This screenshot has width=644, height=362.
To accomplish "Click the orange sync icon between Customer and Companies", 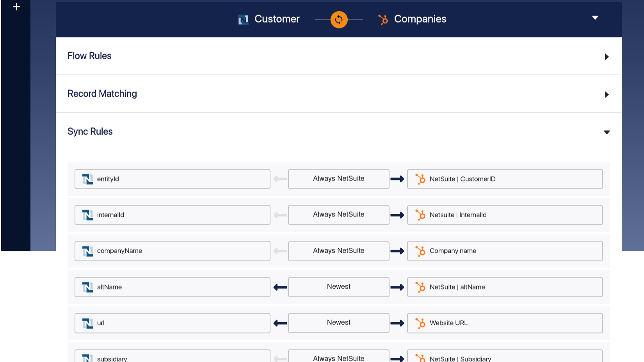I will point(338,19).
